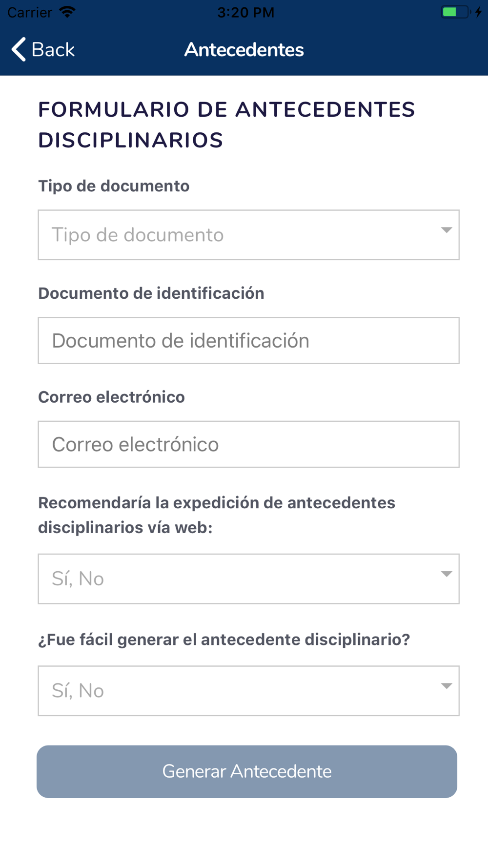Click the 'Formulario de antecedentes disciplinarios' heading
The image size is (488, 868).
tap(226, 125)
